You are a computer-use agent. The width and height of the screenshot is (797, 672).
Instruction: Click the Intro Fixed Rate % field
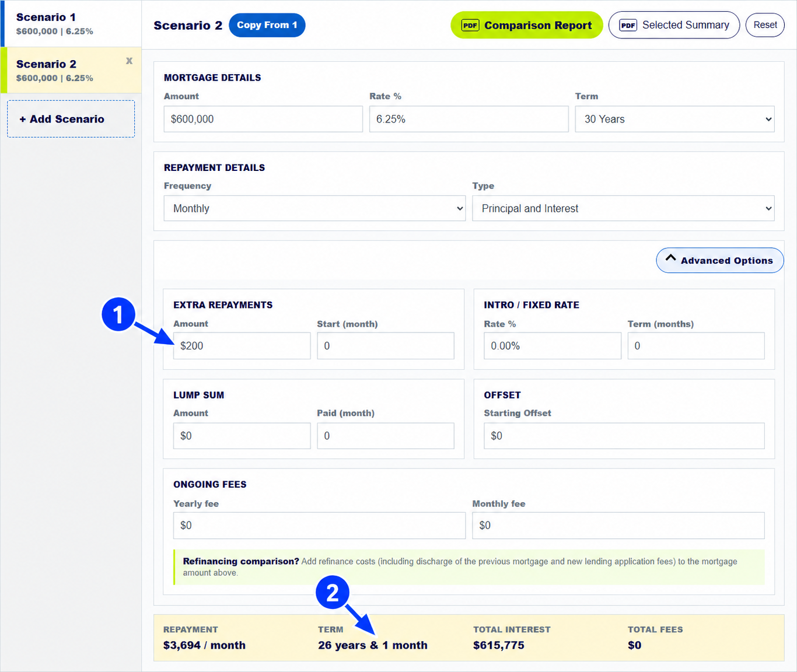coord(553,346)
